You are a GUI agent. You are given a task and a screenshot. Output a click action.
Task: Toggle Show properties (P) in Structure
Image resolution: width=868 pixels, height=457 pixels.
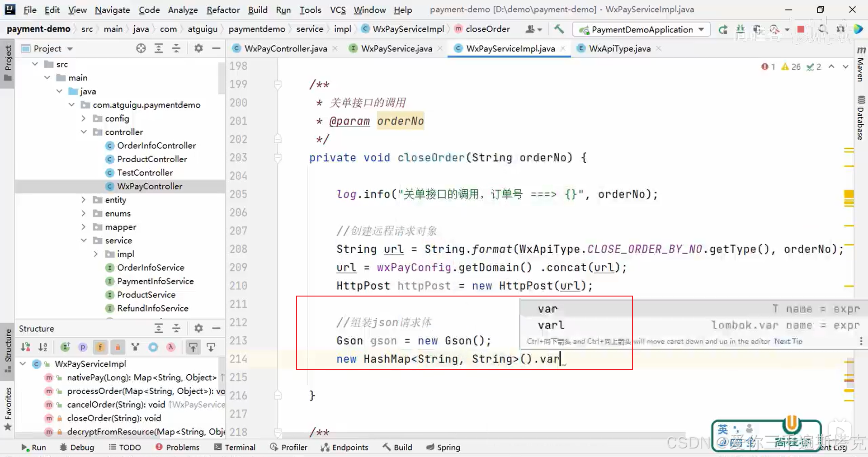pos(83,347)
